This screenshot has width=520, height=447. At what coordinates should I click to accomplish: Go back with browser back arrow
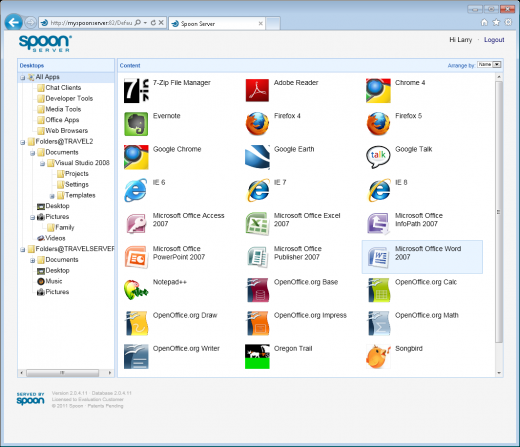14,23
